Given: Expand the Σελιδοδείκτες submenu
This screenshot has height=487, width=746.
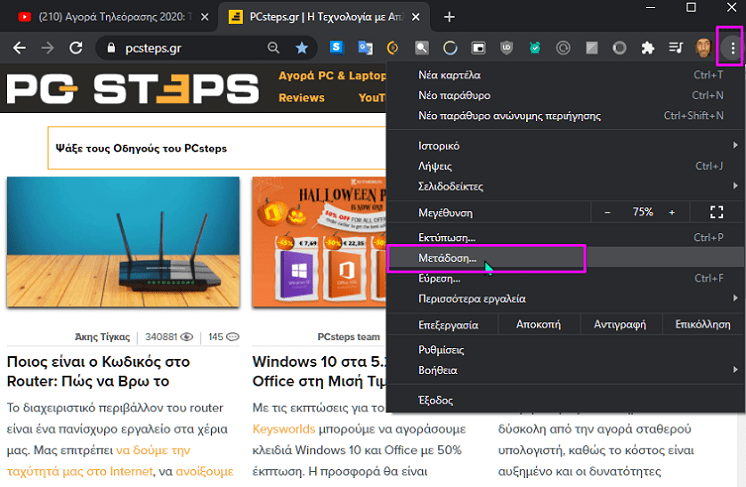Looking at the screenshot, I should pyautogui.click(x=566, y=186).
